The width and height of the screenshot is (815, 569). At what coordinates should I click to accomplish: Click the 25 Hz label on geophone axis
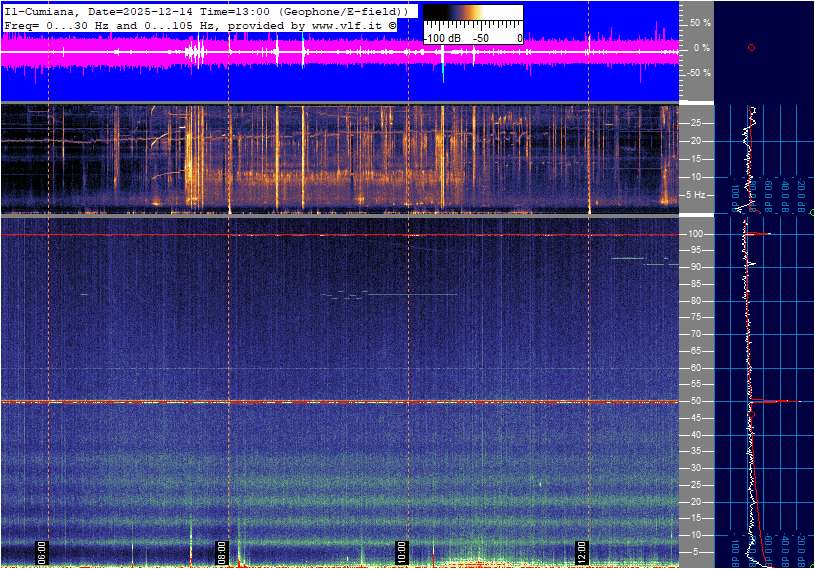(x=697, y=123)
